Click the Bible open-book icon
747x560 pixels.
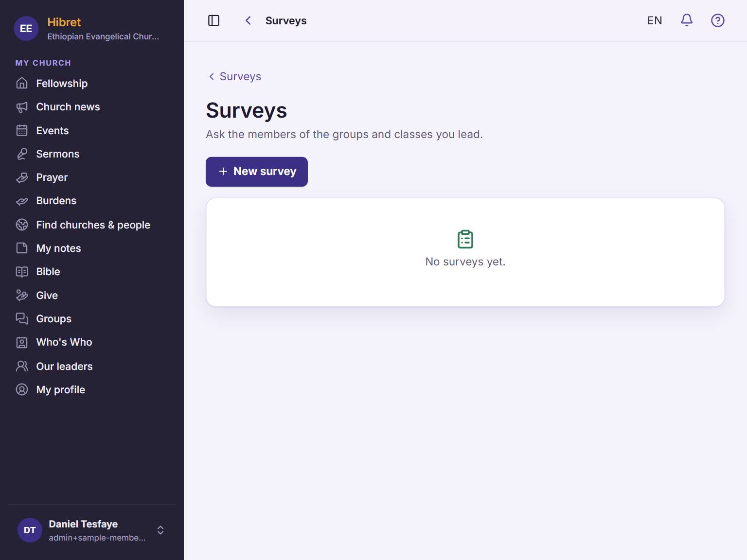coord(22,272)
